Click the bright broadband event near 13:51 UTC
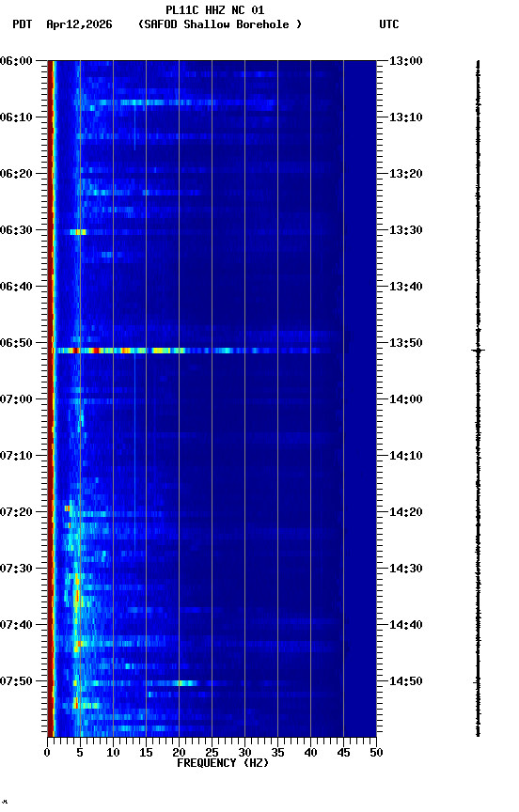The image size is (519, 812). pyautogui.click(x=192, y=351)
